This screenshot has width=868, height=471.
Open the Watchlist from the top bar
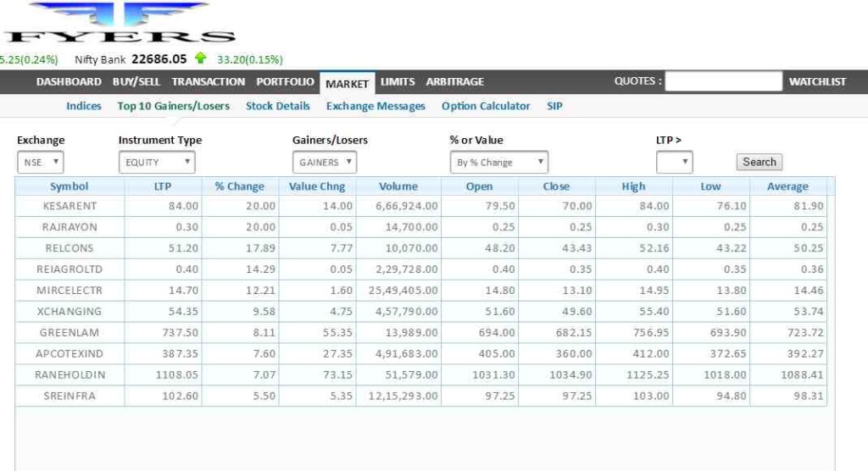(817, 82)
